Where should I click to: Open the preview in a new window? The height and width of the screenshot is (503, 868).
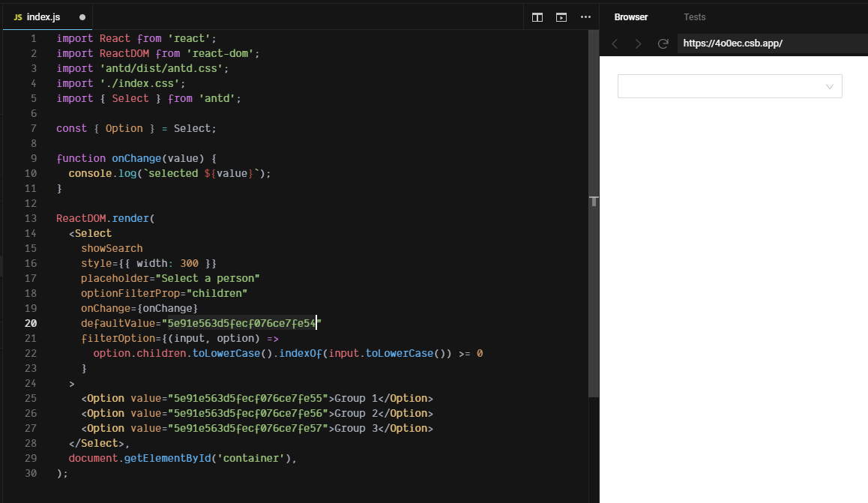(561, 16)
